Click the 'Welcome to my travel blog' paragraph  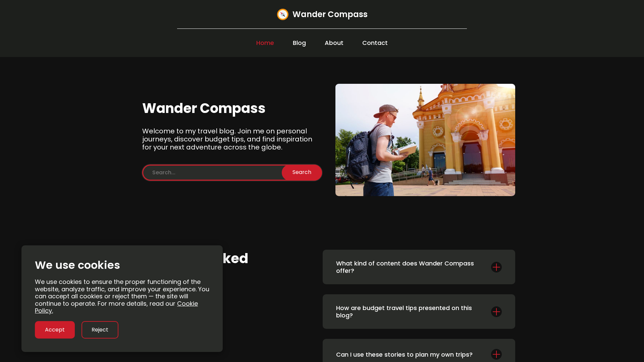coord(227,139)
